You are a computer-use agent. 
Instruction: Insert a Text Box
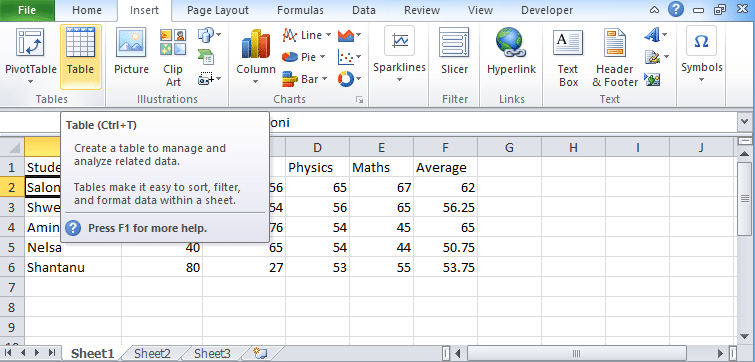pos(568,58)
